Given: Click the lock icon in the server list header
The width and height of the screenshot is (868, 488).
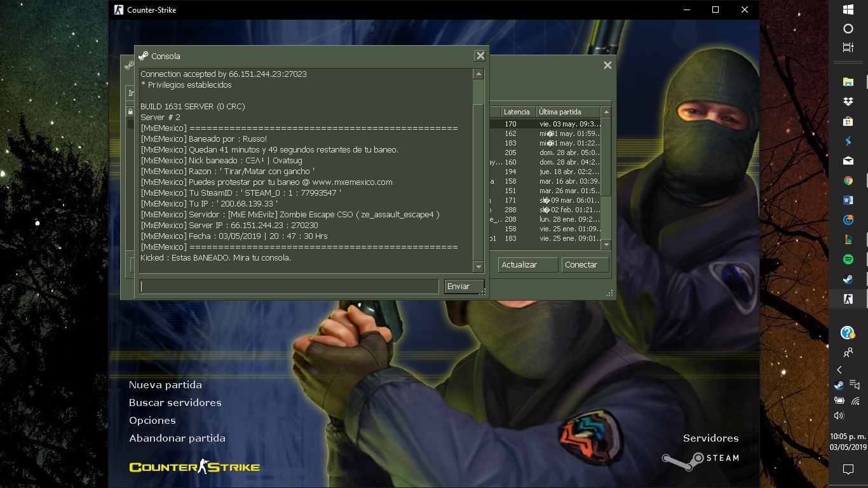Looking at the screenshot, I should click(130, 112).
